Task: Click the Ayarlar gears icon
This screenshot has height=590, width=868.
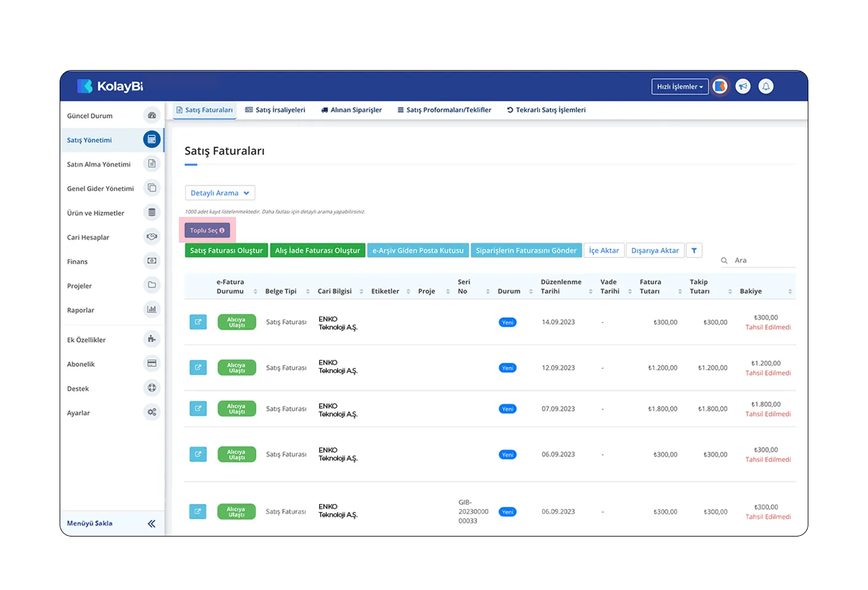Action: (152, 412)
